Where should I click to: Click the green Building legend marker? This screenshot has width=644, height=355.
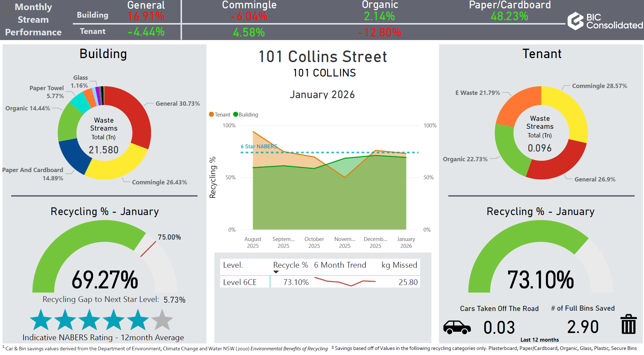click(x=236, y=114)
